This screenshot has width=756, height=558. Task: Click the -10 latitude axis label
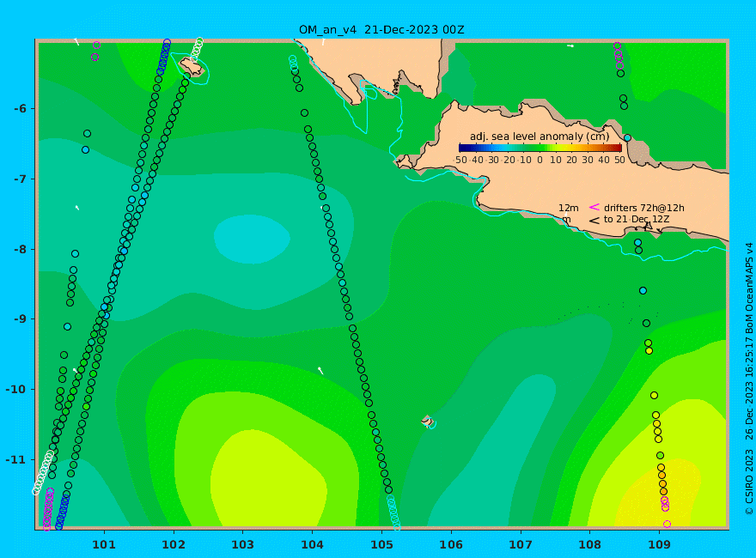16,390
